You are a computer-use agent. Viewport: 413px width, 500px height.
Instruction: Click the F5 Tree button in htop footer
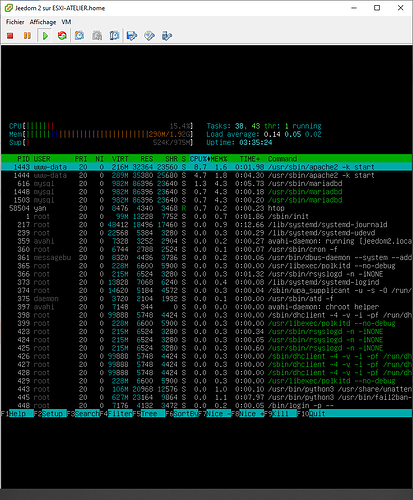[x=149, y=414]
